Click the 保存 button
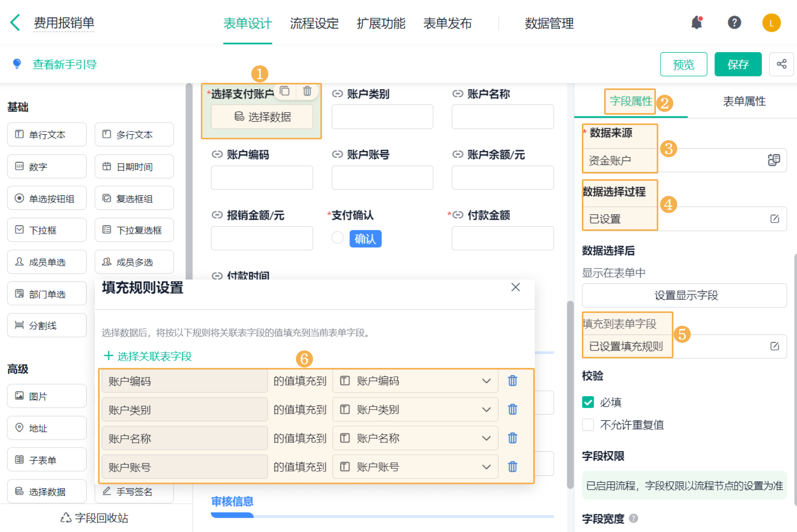Image resolution: width=797 pixels, height=532 pixels. (x=738, y=64)
